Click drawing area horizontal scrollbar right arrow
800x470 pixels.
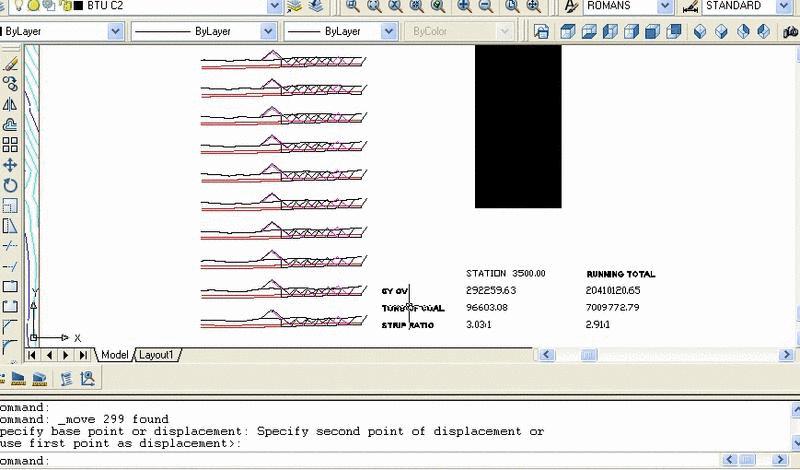(786, 355)
